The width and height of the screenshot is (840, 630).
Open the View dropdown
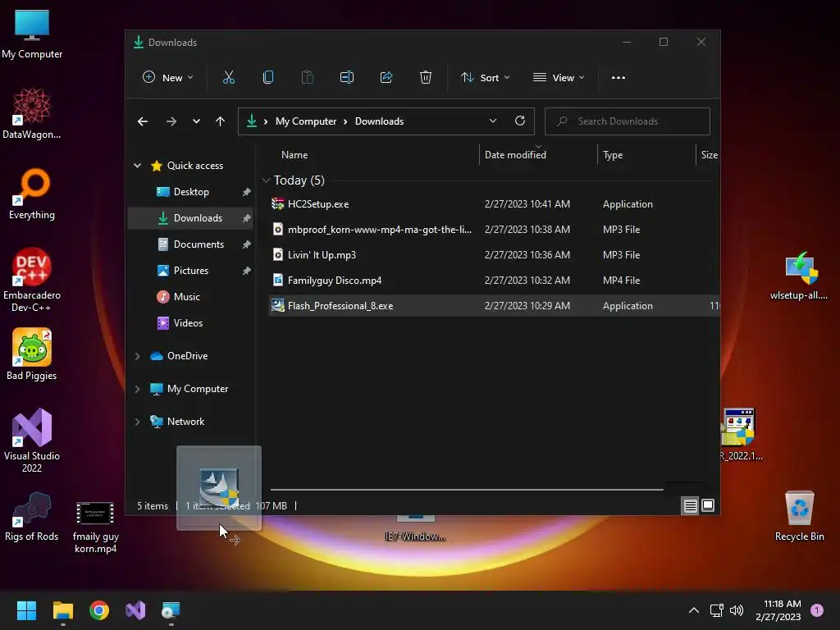click(558, 78)
